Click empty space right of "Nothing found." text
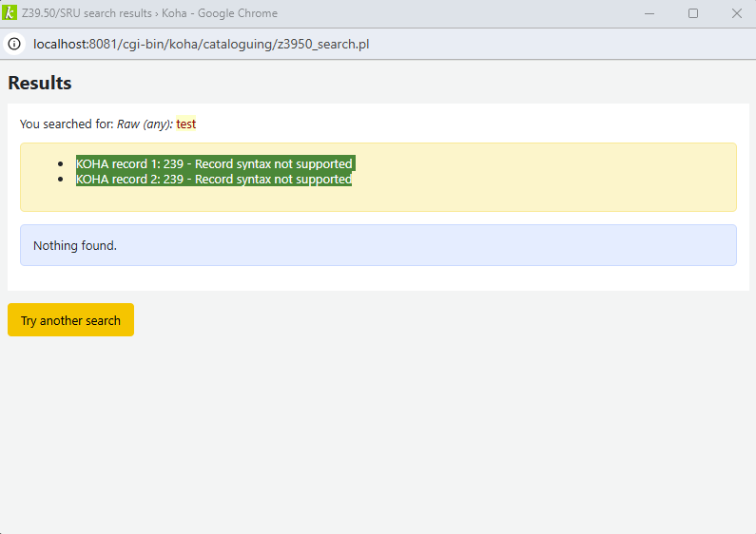756x534 pixels. coord(428,245)
